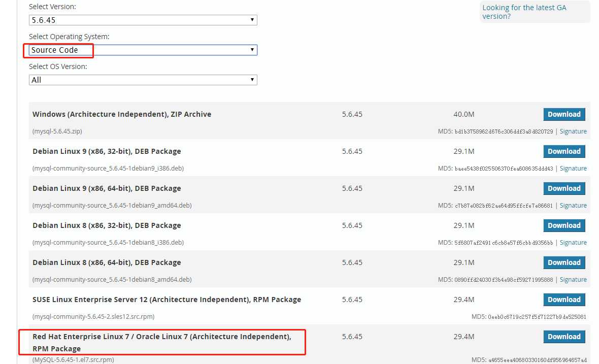Download Debian Linux 8 32-bit DEB Package

pyautogui.click(x=564, y=225)
